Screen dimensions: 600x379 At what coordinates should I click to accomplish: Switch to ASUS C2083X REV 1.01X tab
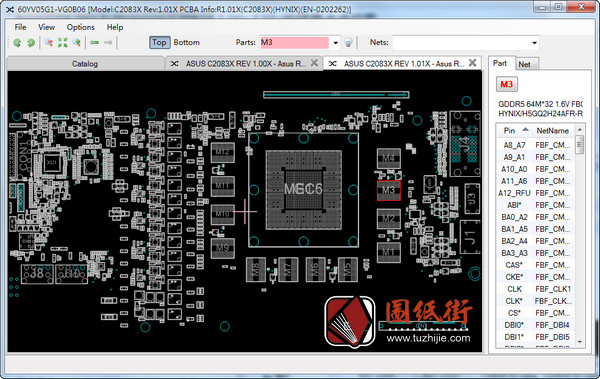pos(403,64)
